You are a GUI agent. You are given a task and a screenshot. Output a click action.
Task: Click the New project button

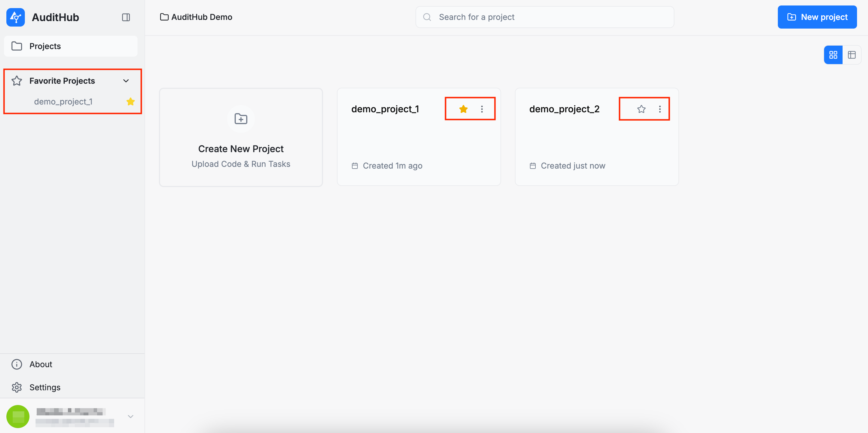click(x=817, y=17)
